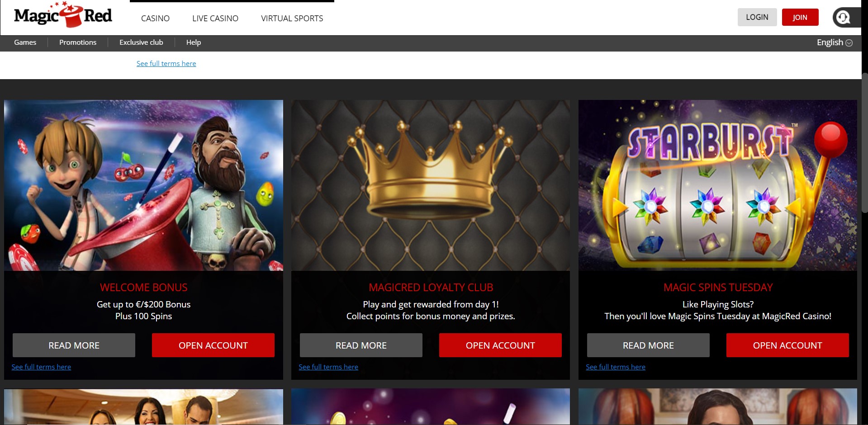Viewport: 868px width, 425px height.
Task: Click the red JOIN button
Action: 800,17
